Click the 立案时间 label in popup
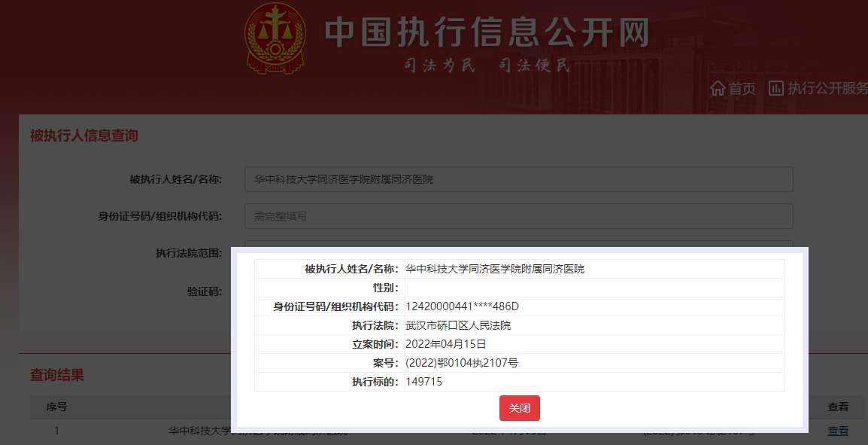Viewport: 868px width, 445px height. [375, 344]
